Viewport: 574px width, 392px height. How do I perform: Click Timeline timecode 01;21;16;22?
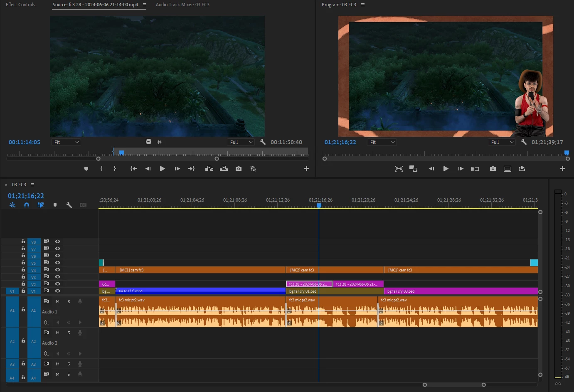tap(26, 196)
